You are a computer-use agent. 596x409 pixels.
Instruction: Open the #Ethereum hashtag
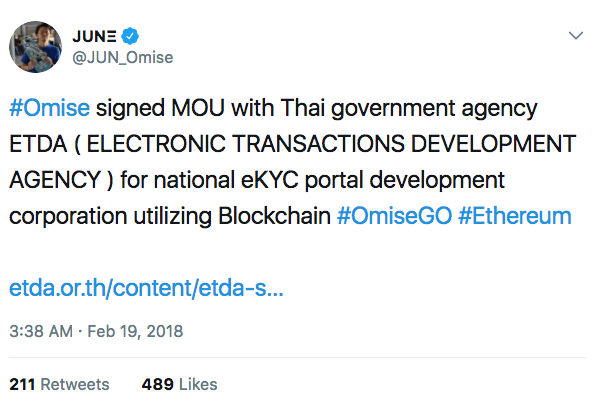(x=515, y=216)
